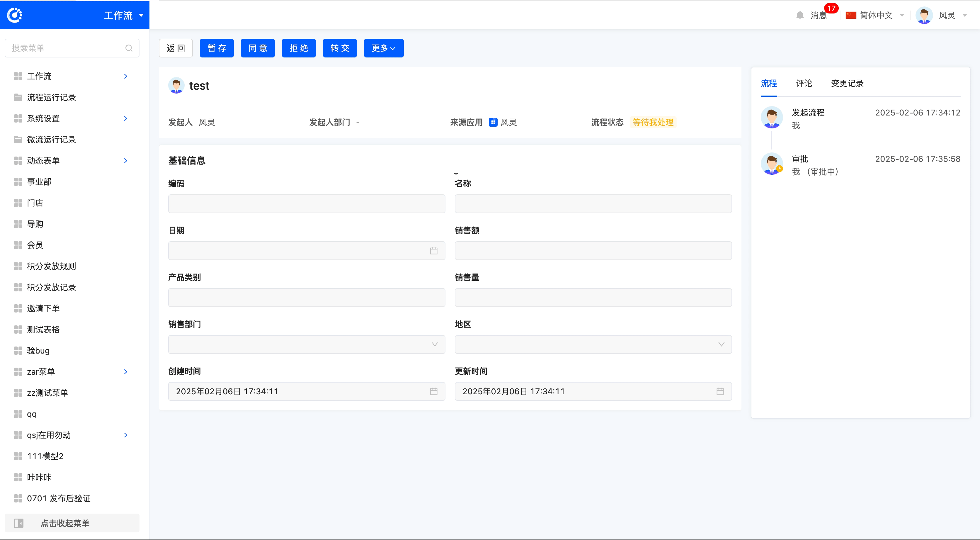Switch to the 评论 tab
The height and width of the screenshot is (540, 980).
tap(804, 83)
